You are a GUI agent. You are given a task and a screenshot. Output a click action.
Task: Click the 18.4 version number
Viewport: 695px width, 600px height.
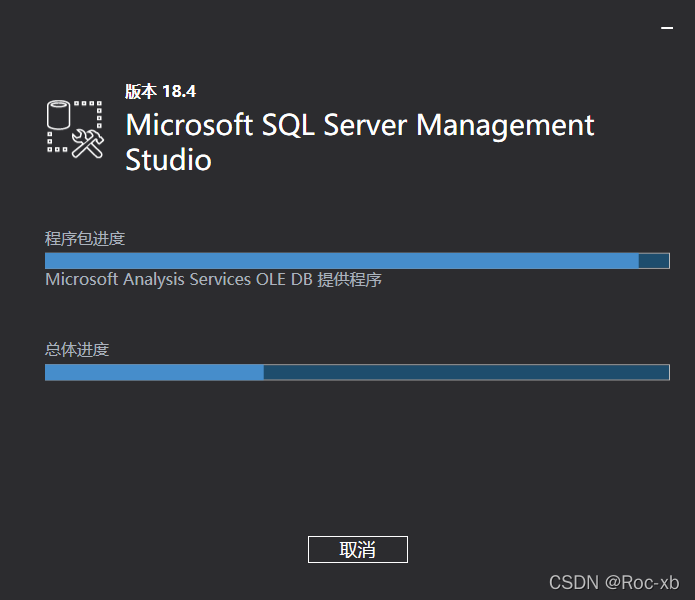click(179, 91)
